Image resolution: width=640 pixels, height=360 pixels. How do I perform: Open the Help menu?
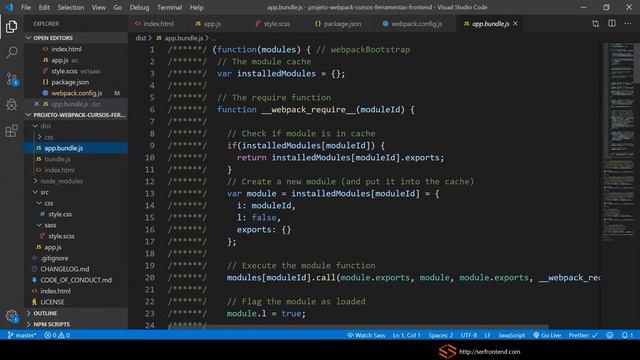196,7
